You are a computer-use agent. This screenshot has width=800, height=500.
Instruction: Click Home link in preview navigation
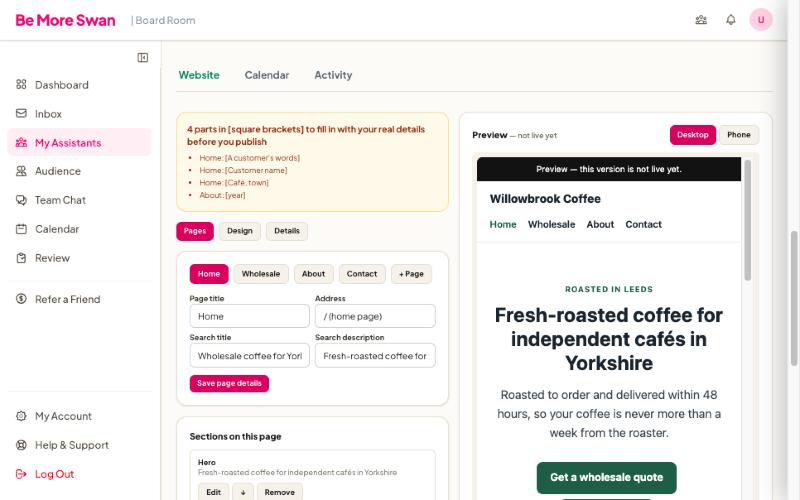point(503,224)
